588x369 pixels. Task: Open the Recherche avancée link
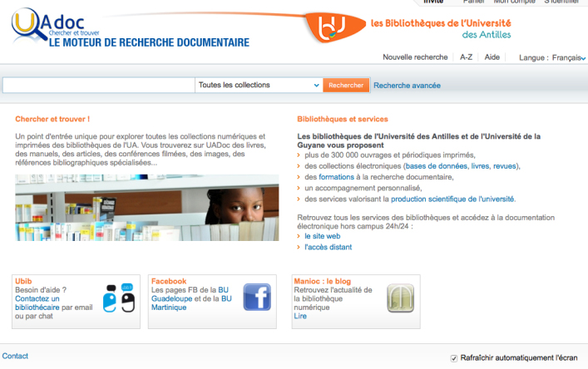(407, 86)
